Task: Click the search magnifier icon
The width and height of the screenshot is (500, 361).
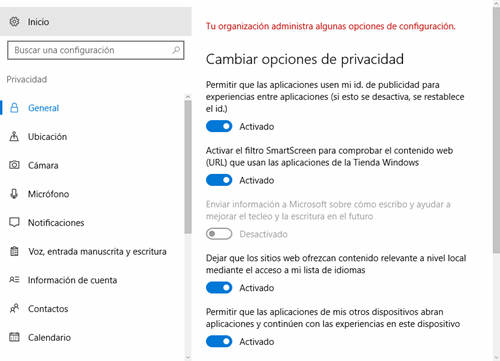Action: tap(176, 50)
